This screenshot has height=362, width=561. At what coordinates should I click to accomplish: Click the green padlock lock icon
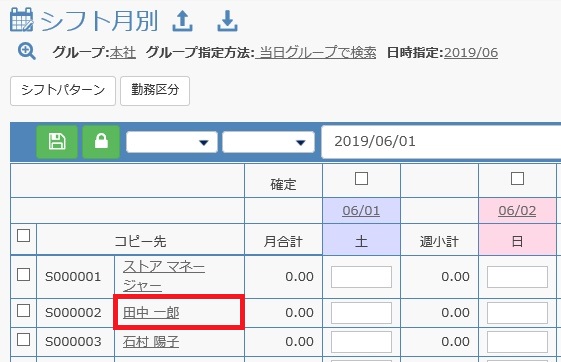click(x=101, y=142)
